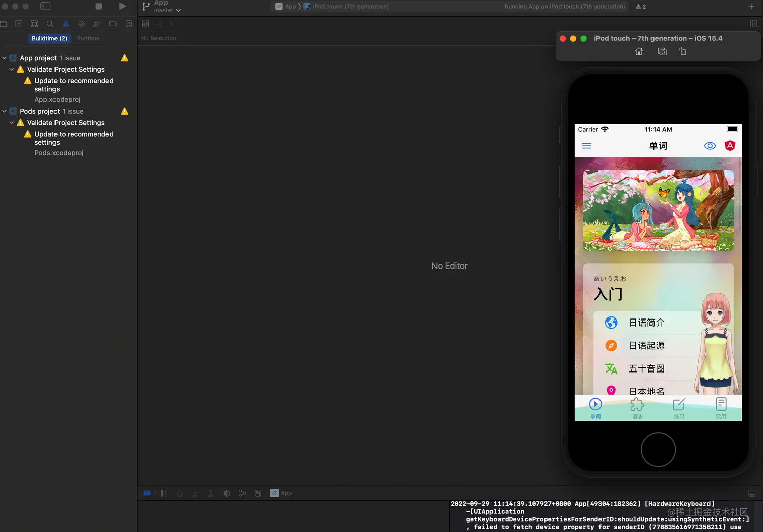The width and height of the screenshot is (763, 532).
Task: Open the debug view hierarchy
Action: coord(227,493)
